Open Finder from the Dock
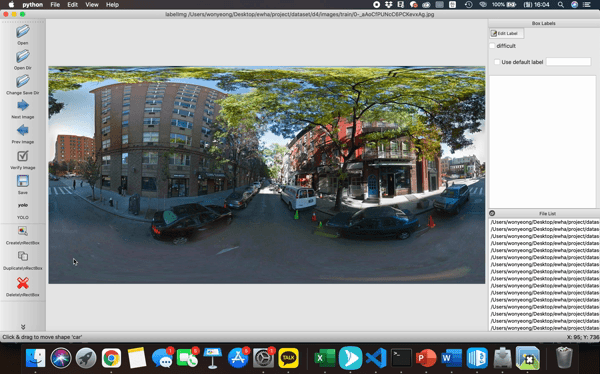Viewport: 600px width, 374px height. (36, 358)
